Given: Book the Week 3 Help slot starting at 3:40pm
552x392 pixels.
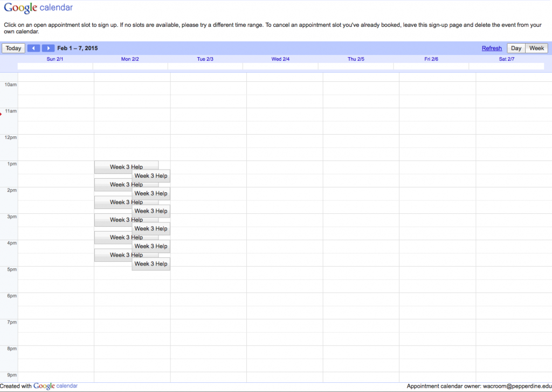Looking at the screenshot, I should [126, 237].
